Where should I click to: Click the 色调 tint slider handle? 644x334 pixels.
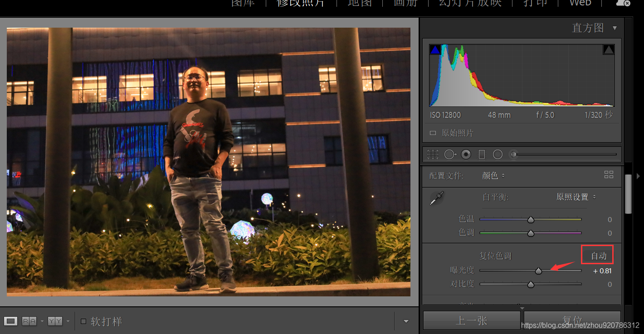coord(531,233)
